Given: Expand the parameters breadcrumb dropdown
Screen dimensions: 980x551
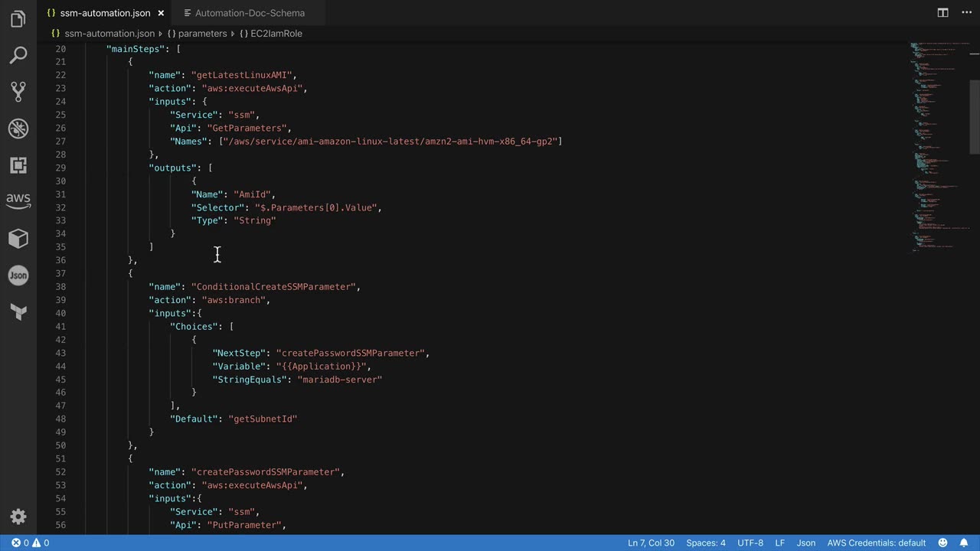Looking at the screenshot, I should click(202, 34).
